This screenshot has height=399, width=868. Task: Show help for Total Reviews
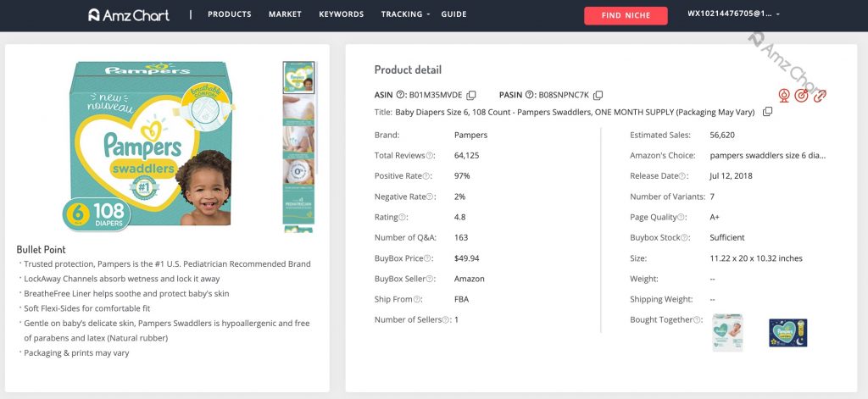click(429, 156)
